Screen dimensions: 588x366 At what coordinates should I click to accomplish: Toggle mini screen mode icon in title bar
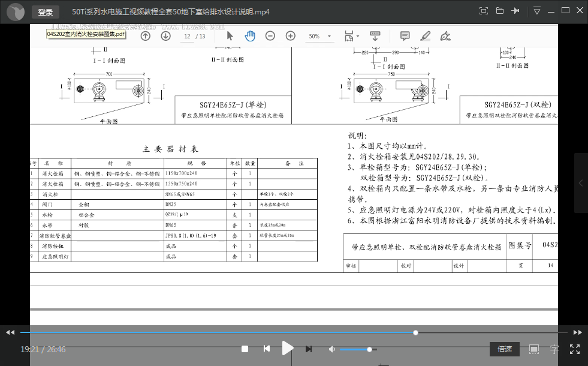coord(484,11)
